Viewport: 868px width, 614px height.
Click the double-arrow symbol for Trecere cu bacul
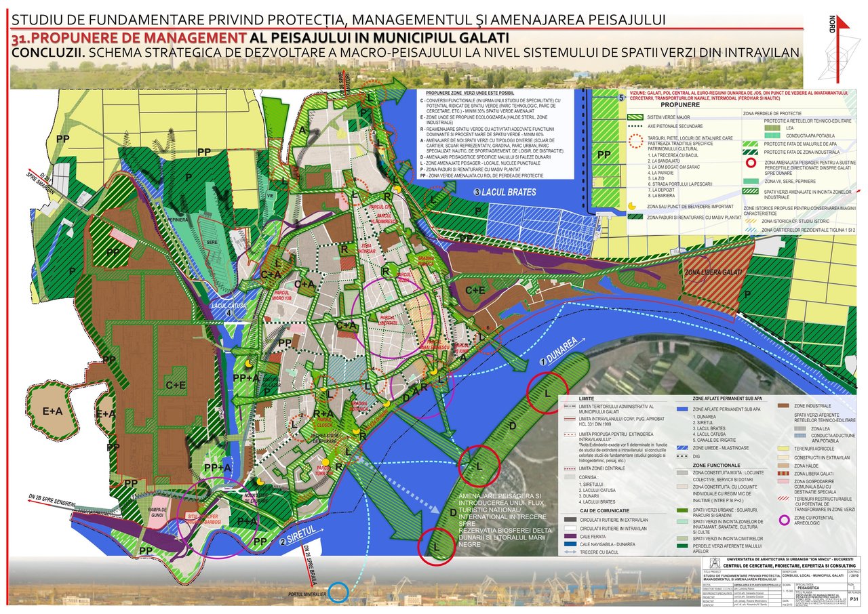pyautogui.click(x=570, y=552)
